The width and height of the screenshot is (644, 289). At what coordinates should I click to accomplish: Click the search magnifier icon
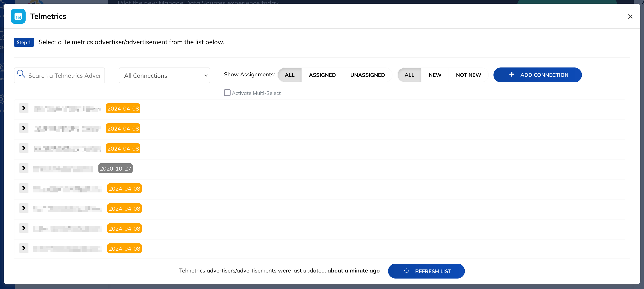(x=21, y=74)
